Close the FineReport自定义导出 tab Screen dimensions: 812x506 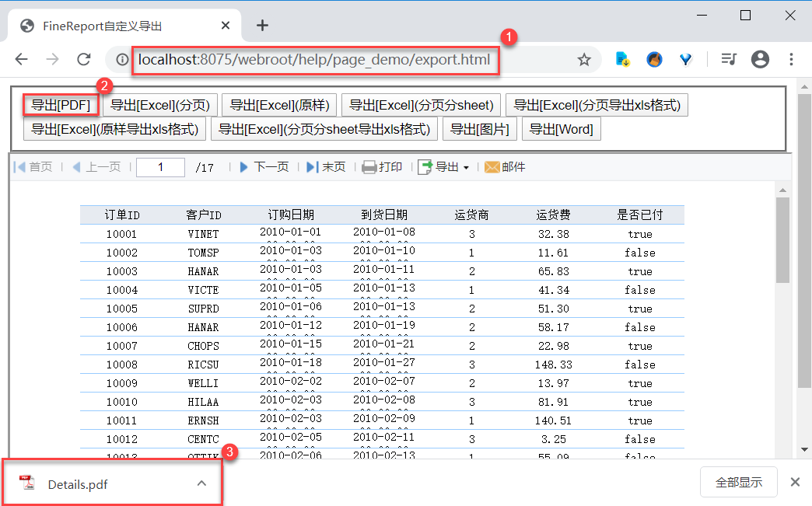226,26
